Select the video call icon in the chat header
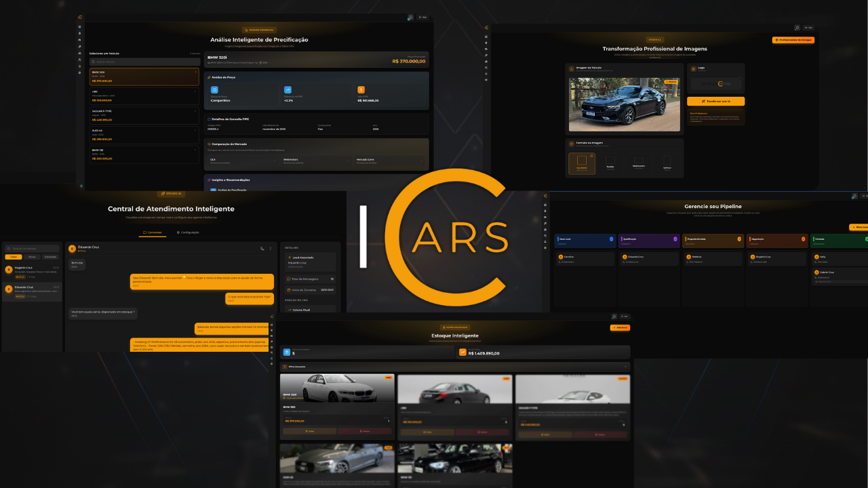 271,249
